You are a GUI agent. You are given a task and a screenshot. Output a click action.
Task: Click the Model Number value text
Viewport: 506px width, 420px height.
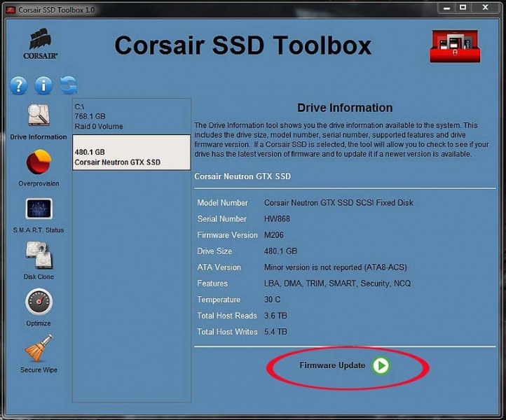point(339,203)
